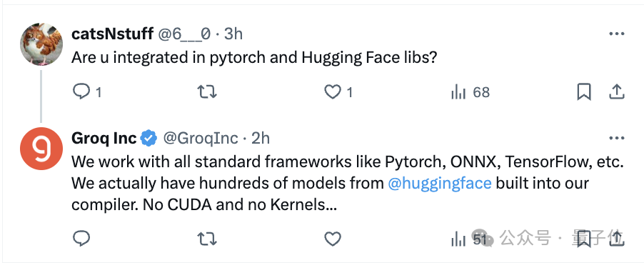
Task: Click the Groq Inc verified badge
Action: point(149,139)
